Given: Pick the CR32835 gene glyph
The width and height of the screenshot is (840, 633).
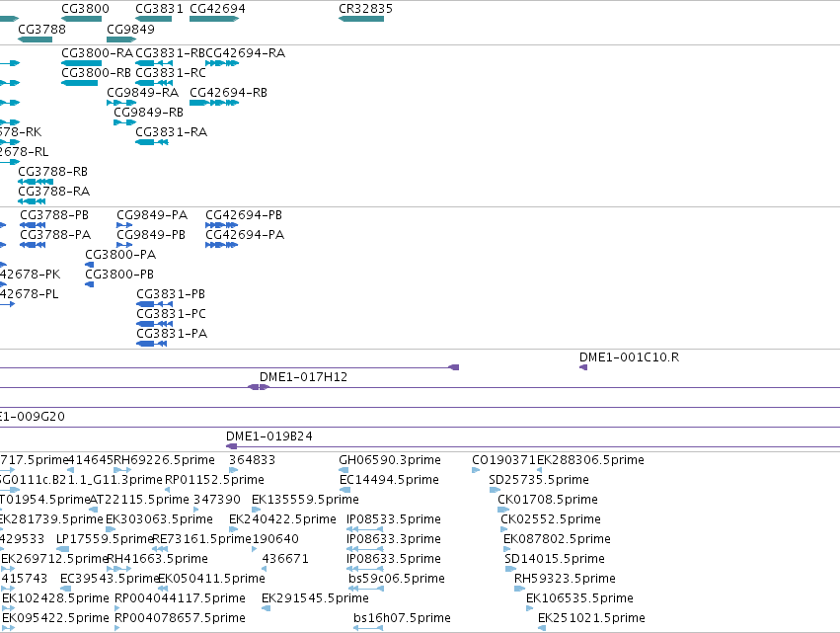Looking at the screenshot, I should pos(361,19).
